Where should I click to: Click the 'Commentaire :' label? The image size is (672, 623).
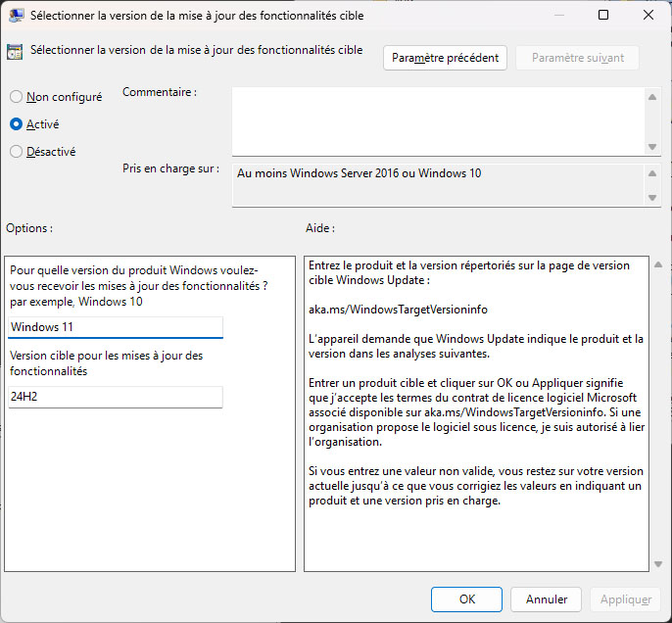coord(160,92)
